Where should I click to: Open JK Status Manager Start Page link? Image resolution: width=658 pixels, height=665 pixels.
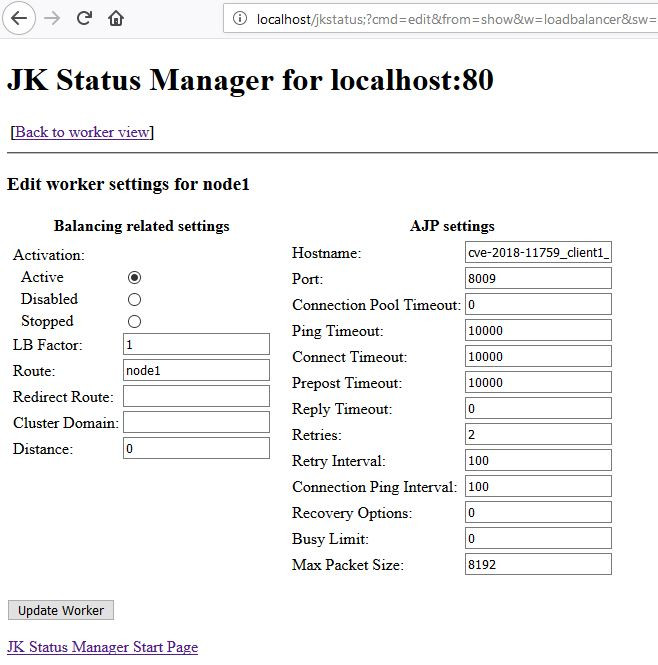tap(102, 647)
